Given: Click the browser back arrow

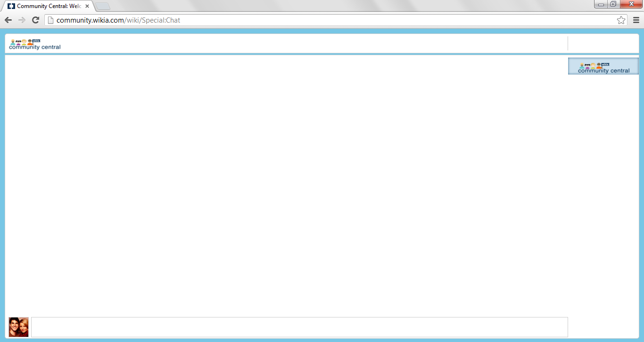Looking at the screenshot, I should [x=8, y=20].
